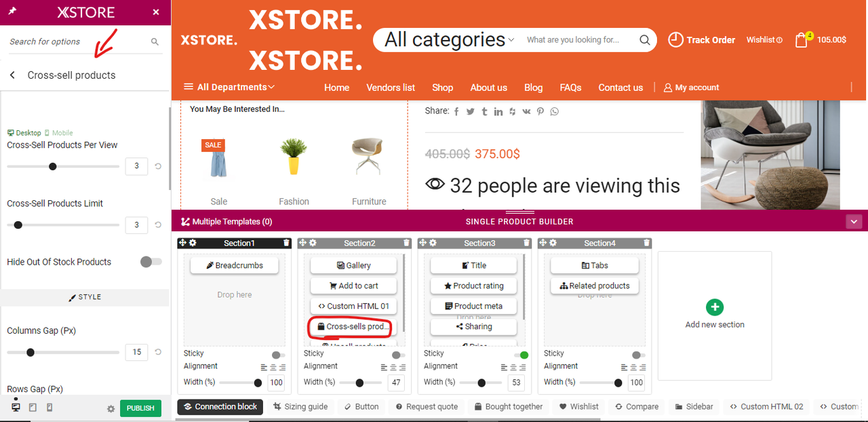Image resolution: width=868 pixels, height=422 pixels.
Task: Toggle Sticky for Section2
Action: point(398,355)
